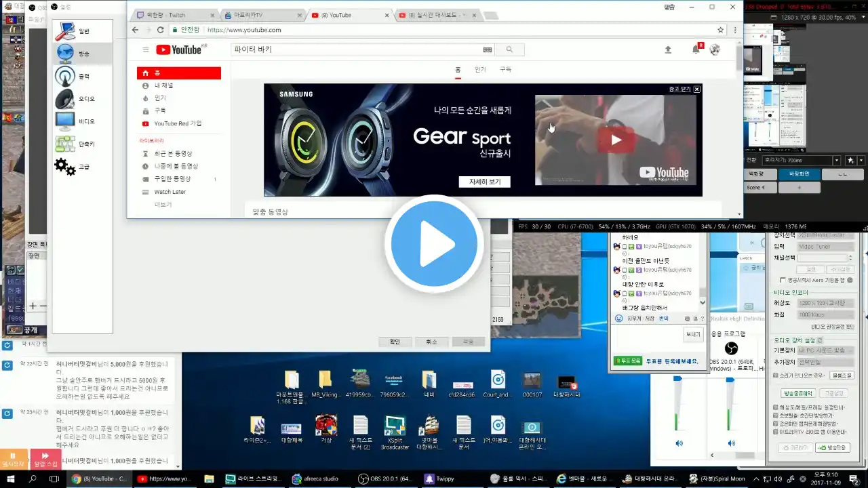This screenshot has width=868, height=488.
Task: Open the General (일반) settings section
Action: 81,31
